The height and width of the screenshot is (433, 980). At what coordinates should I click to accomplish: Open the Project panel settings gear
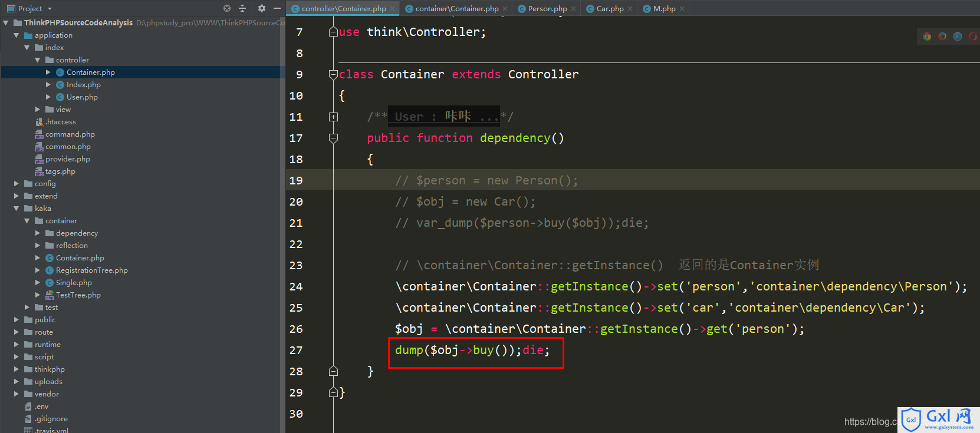click(x=262, y=8)
